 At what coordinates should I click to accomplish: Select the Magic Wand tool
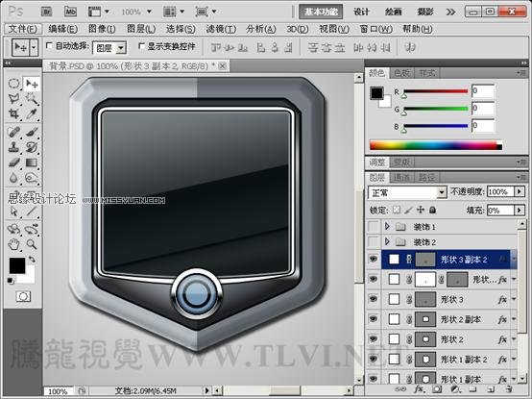point(32,98)
